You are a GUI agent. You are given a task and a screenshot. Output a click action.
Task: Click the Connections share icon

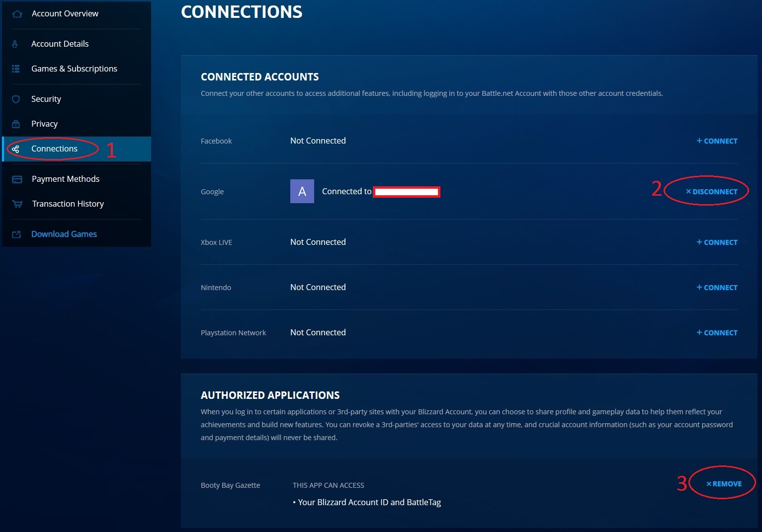(x=16, y=149)
